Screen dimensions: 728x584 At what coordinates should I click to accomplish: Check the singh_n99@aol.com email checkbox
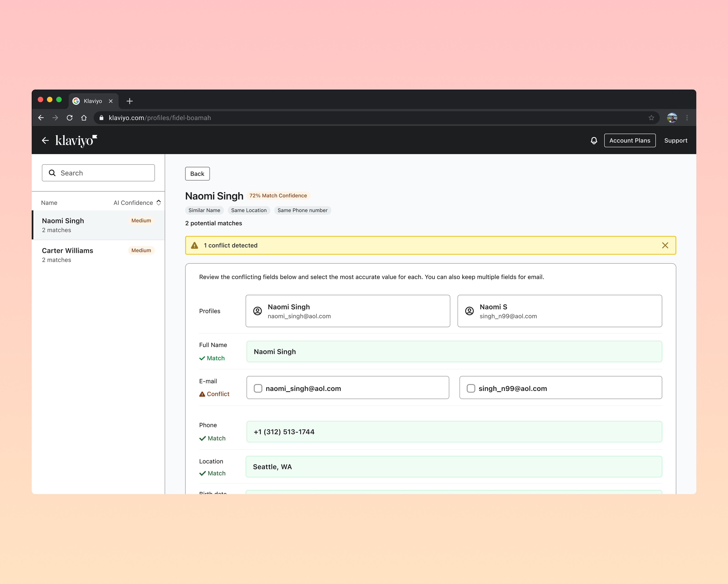coord(471,388)
